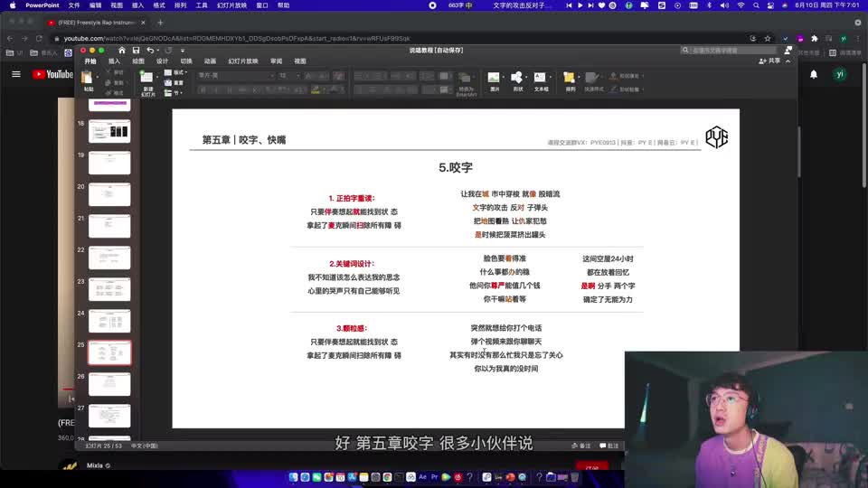
Task: Open Finder from the Dock
Action: tap(293, 477)
